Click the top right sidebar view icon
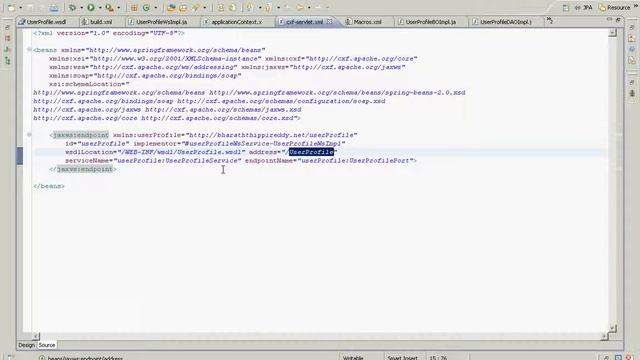The width and height of the screenshot is (640, 360). (x=632, y=27)
